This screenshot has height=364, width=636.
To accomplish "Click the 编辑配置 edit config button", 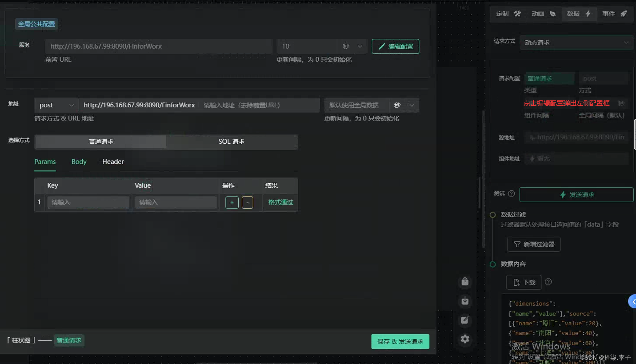I will [395, 46].
